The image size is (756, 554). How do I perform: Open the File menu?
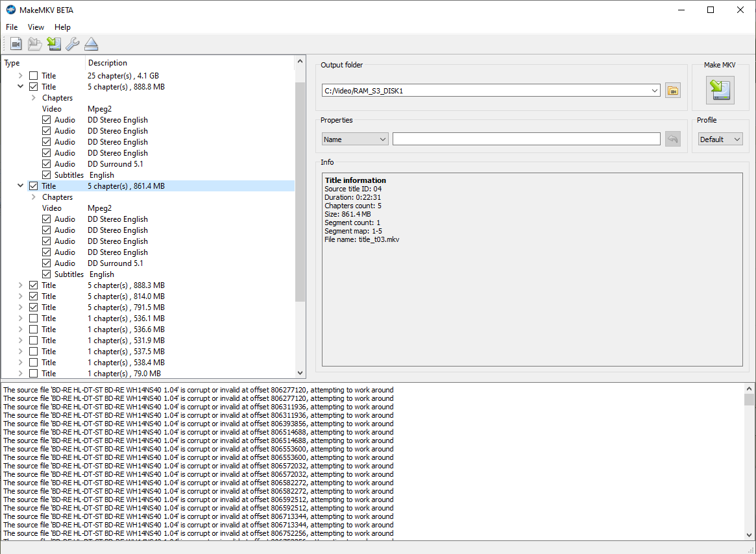[12, 27]
